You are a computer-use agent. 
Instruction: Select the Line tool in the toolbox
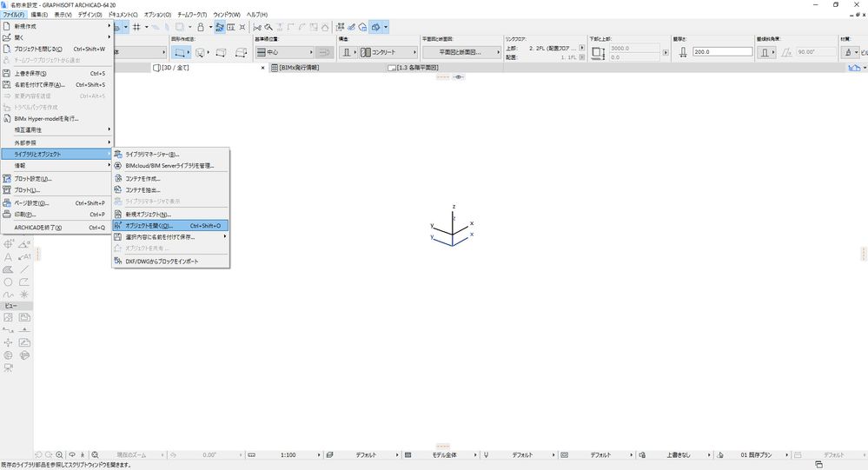coord(24,269)
